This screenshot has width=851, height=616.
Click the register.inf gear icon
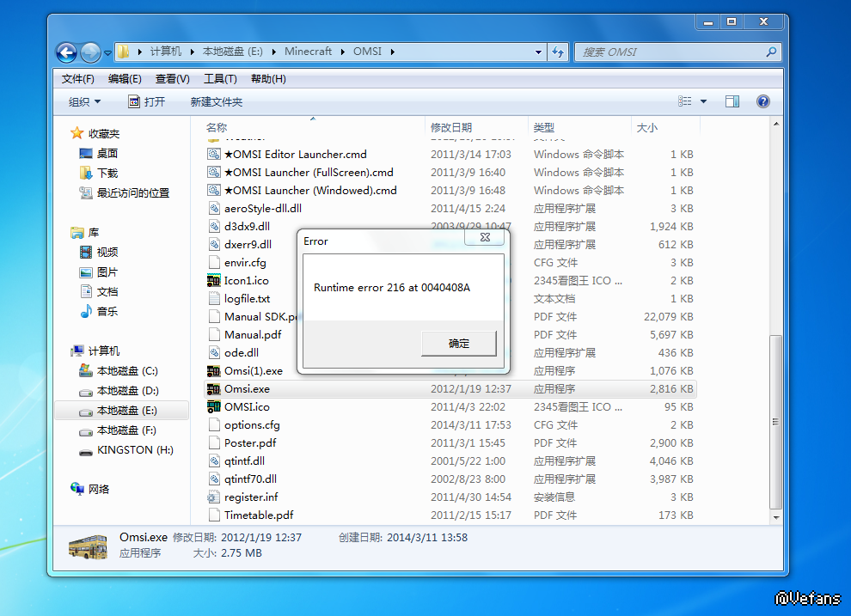click(214, 497)
